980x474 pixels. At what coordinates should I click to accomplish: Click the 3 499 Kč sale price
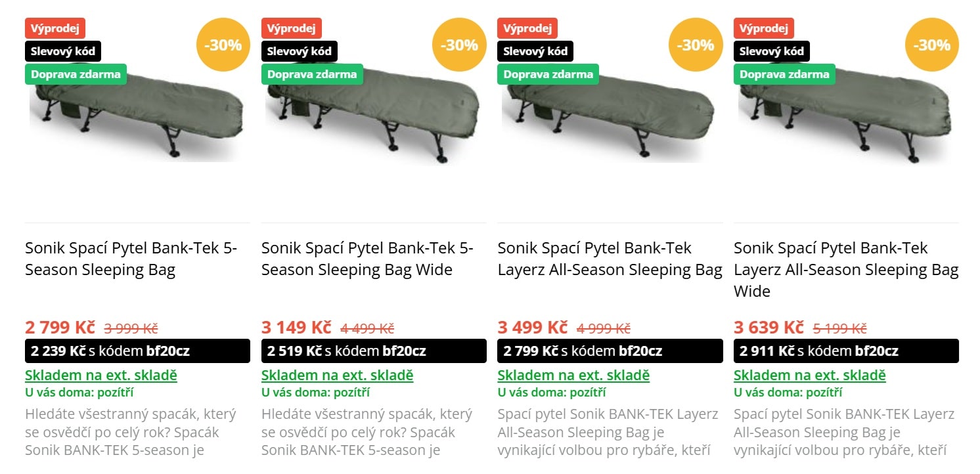(533, 327)
